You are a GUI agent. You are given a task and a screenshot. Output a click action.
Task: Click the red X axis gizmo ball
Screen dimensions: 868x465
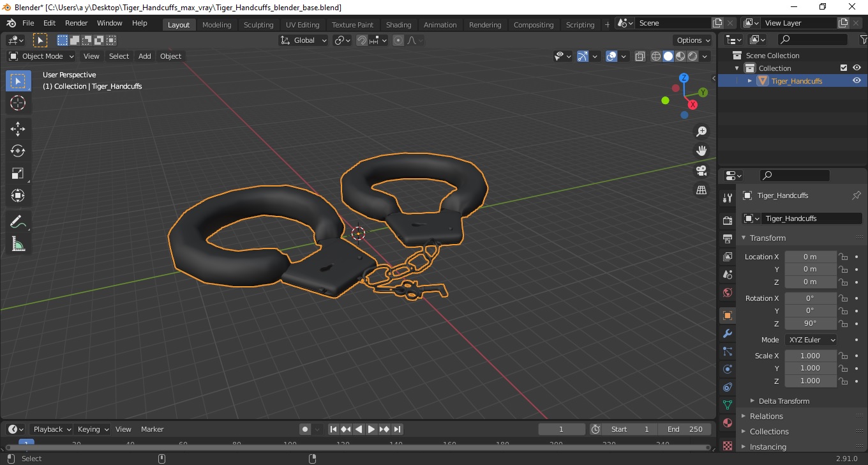click(x=692, y=104)
